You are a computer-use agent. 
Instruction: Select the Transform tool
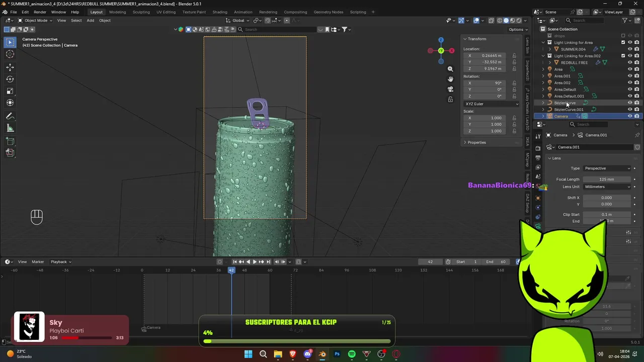tap(10, 103)
